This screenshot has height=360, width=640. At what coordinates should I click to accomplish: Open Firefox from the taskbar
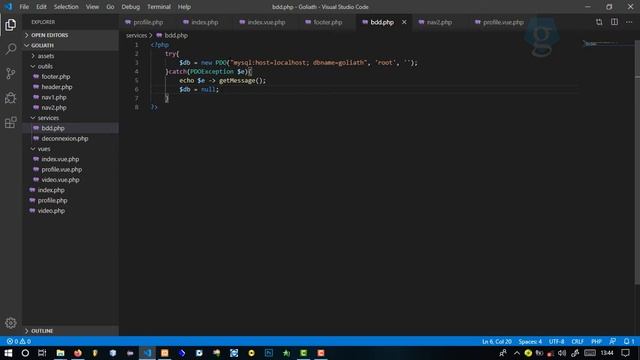pyautogui.click(x=78, y=353)
